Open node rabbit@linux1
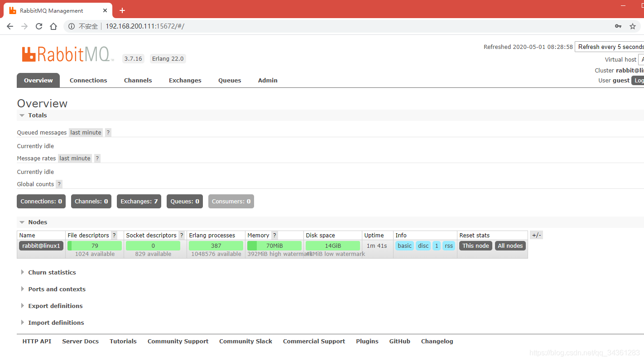644x361 pixels. click(41, 246)
